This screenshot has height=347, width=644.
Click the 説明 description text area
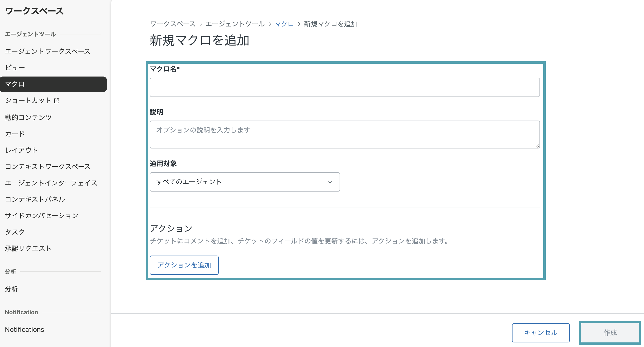[x=344, y=135]
